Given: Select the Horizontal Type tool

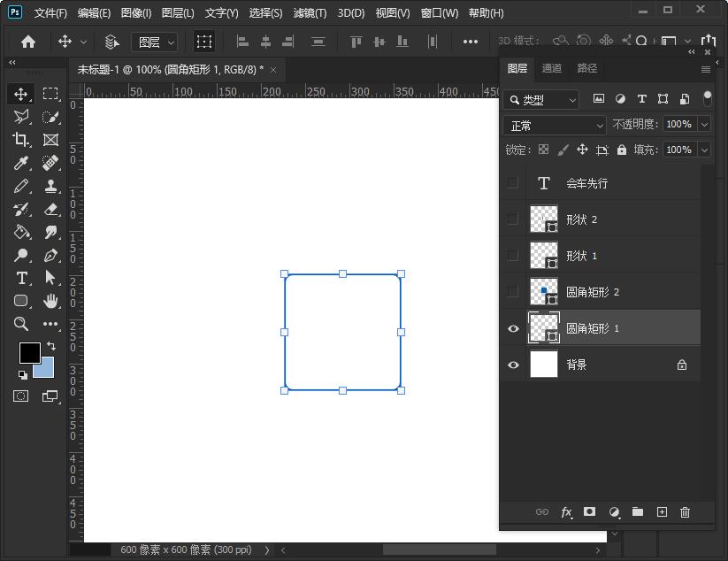Looking at the screenshot, I should pos(21,278).
